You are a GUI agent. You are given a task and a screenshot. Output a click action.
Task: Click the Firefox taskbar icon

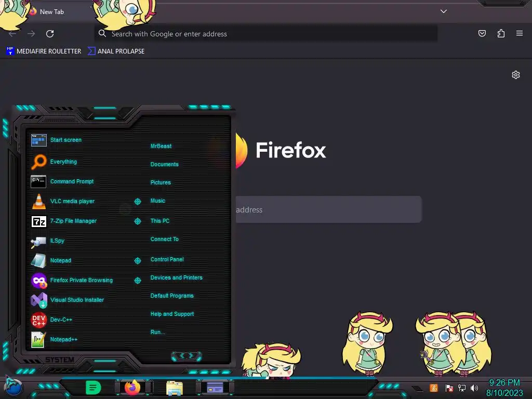(132, 388)
